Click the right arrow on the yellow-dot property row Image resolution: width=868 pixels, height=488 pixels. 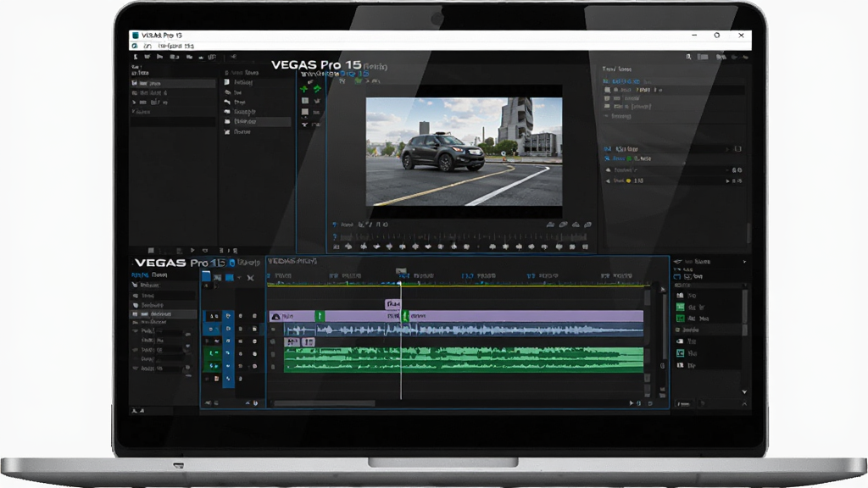tap(727, 181)
